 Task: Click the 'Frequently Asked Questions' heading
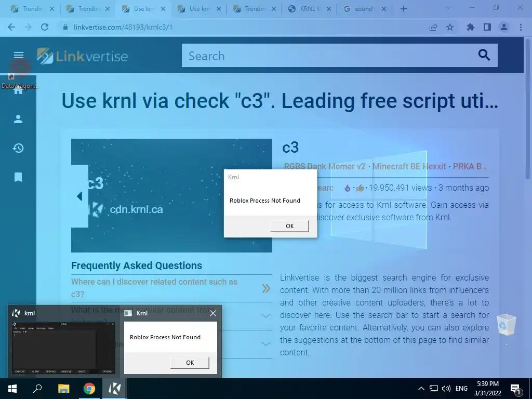click(137, 265)
